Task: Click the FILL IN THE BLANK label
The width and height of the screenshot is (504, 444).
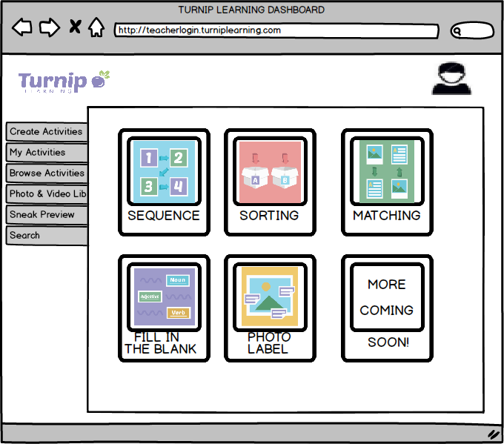Action: click(160, 343)
